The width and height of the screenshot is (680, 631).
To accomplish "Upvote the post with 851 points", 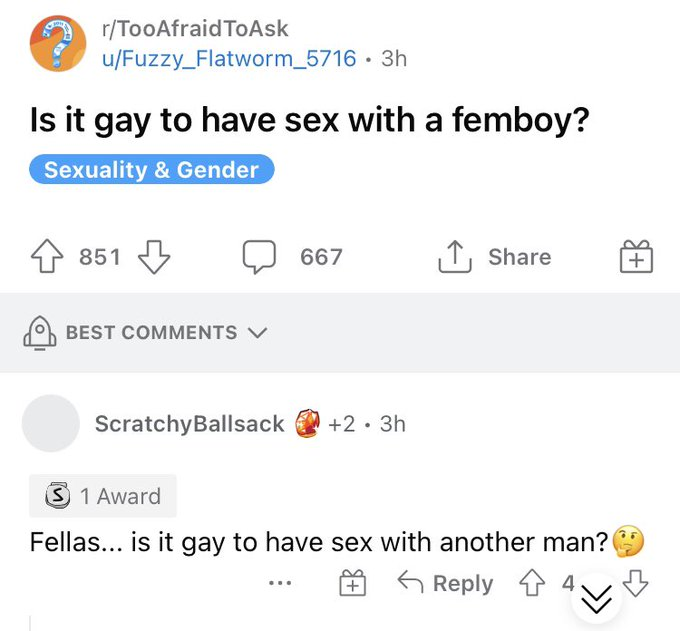I will click(x=47, y=256).
